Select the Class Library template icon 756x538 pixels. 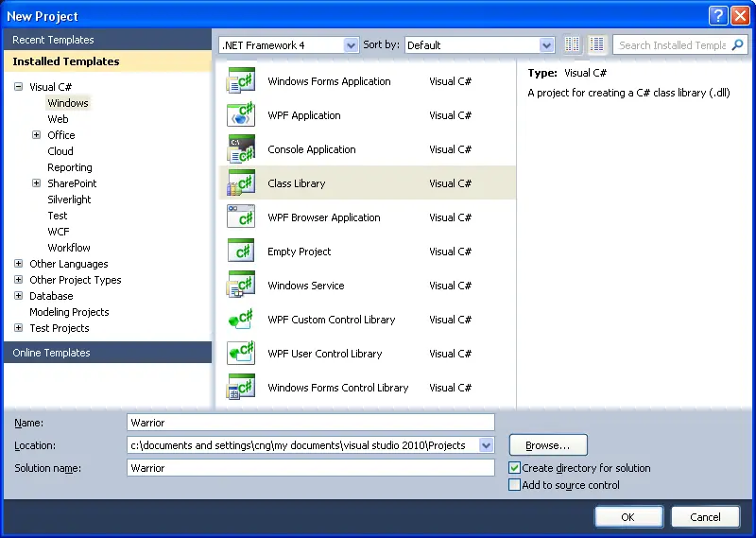point(241,182)
